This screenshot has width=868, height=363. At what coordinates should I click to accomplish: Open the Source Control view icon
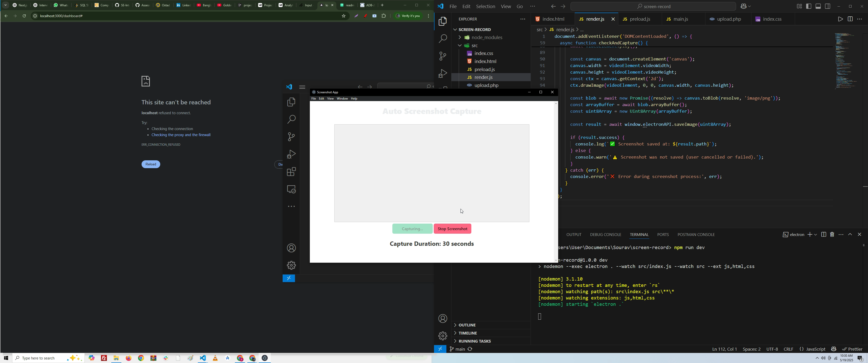(443, 56)
